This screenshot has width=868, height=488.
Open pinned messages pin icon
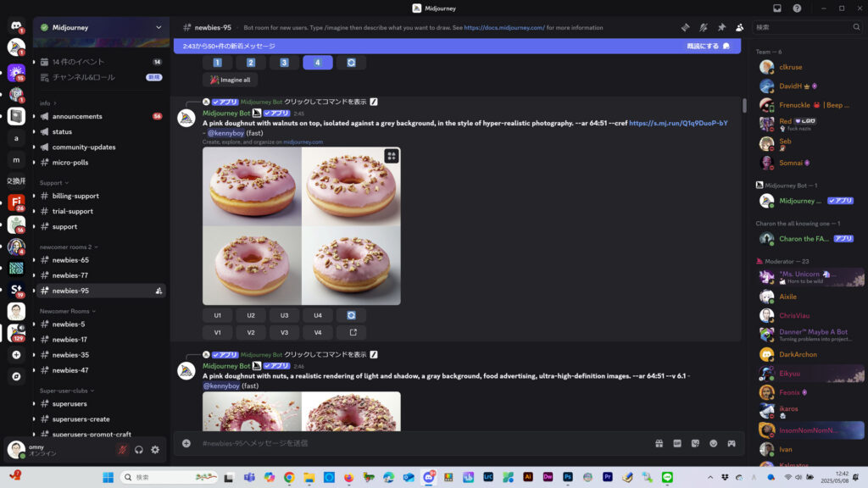[x=722, y=27]
